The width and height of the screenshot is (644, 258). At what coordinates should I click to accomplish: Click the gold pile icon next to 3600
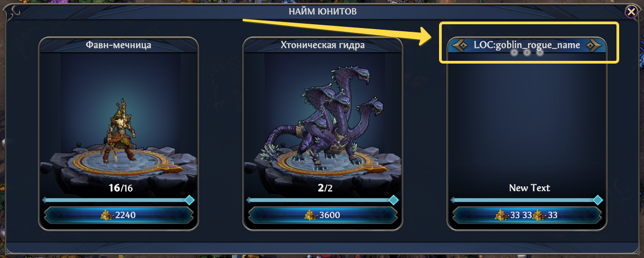[311, 214]
